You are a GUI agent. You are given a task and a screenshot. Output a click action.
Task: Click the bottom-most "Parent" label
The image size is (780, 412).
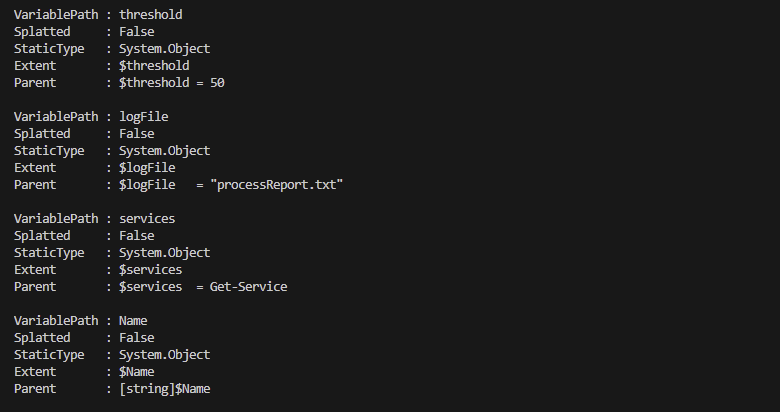tap(35, 389)
